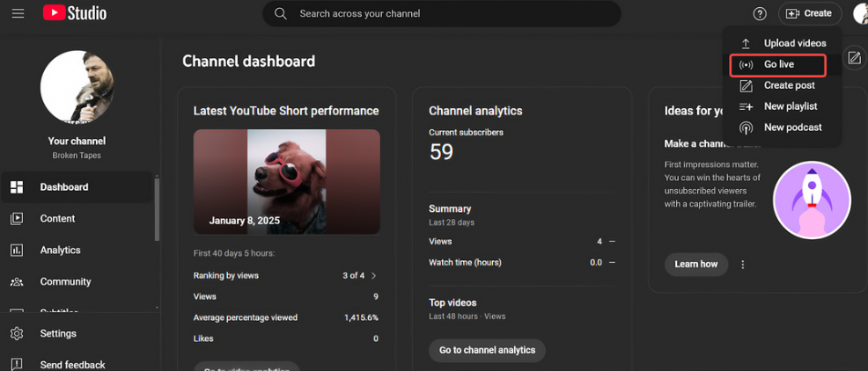Open Analytics from the sidebar

pyautogui.click(x=77, y=250)
